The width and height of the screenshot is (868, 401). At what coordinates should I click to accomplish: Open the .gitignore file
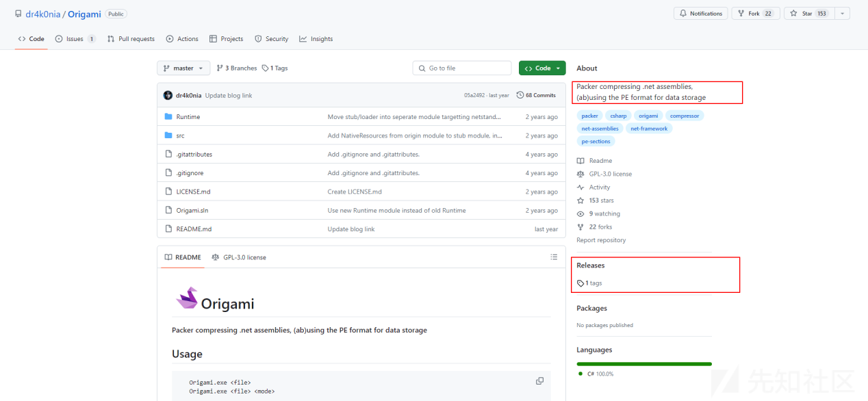(190, 173)
